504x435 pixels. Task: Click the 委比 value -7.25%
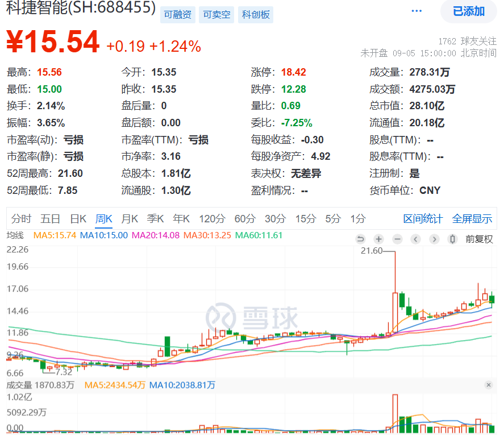click(297, 123)
